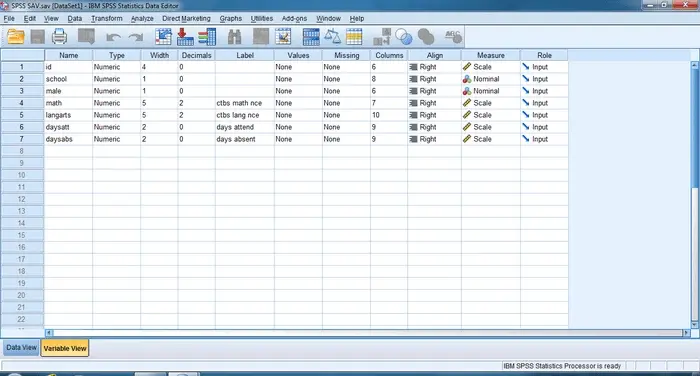Open the Analyze menu
Screen dimensions: 700x376
click(142, 18)
